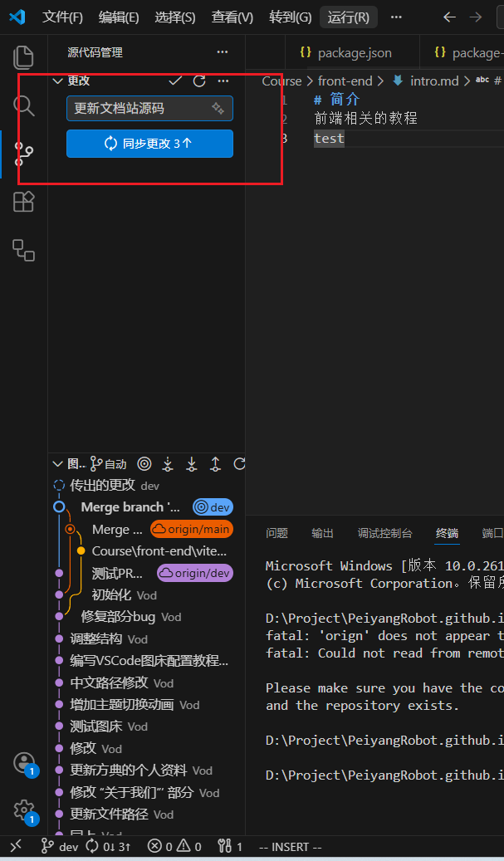Viewport: 504px width, 861px height.
Task: Refresh source control changes
Action: 199,81
